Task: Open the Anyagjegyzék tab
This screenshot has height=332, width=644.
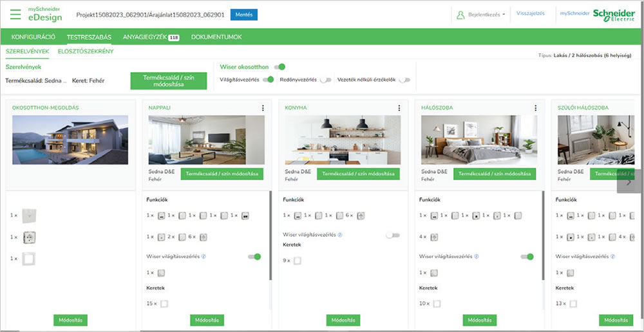Action: click(151, 37)
